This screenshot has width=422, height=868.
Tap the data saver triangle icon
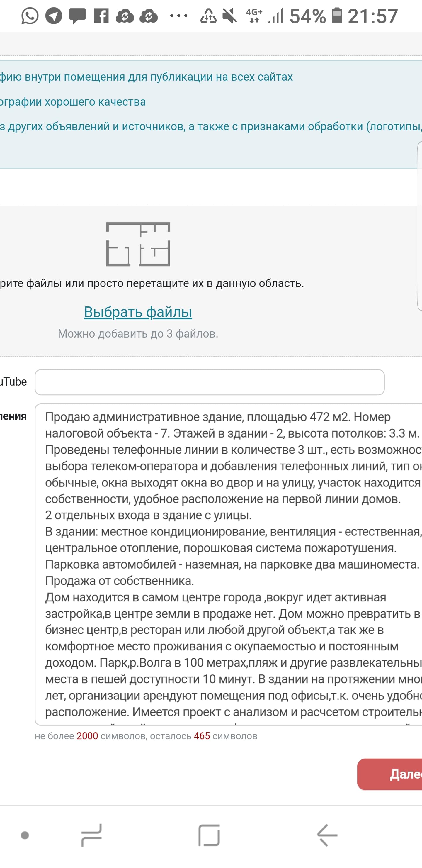coord(208,16)
